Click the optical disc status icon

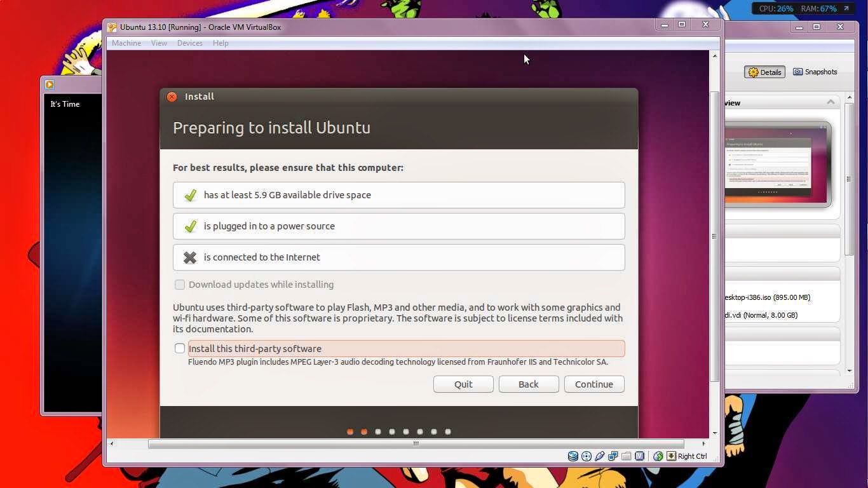tap(587, 456)
